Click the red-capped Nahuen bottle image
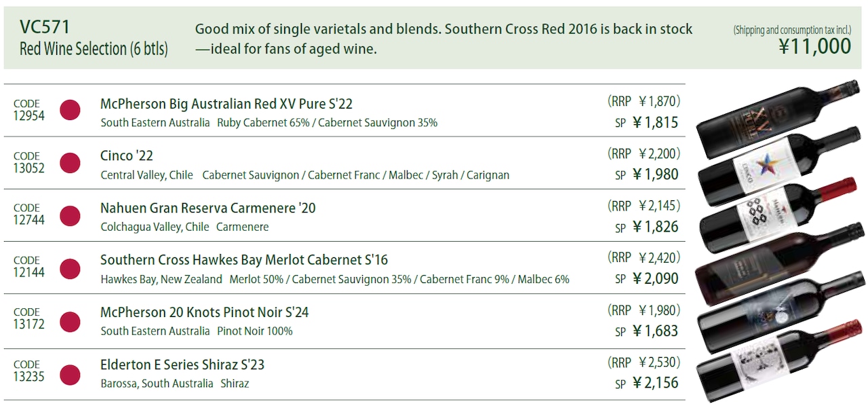This screenshot has width=868, height=406. point(780,214)
